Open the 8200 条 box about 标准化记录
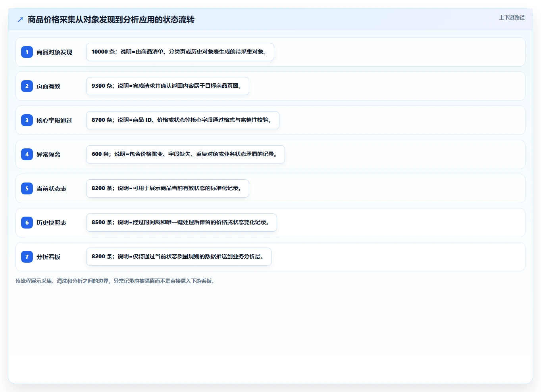Image resolution: width=541 pixels, height=392 pixels. click(167, 188)
